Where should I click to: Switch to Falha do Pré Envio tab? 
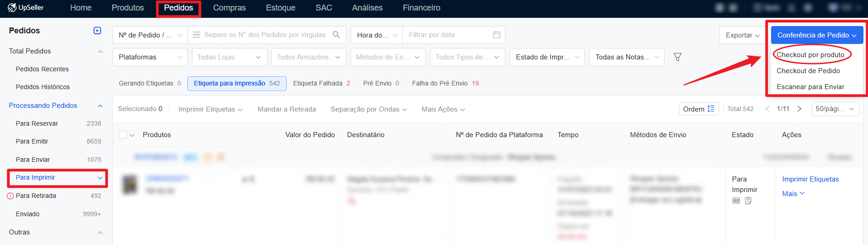[445, 83]
